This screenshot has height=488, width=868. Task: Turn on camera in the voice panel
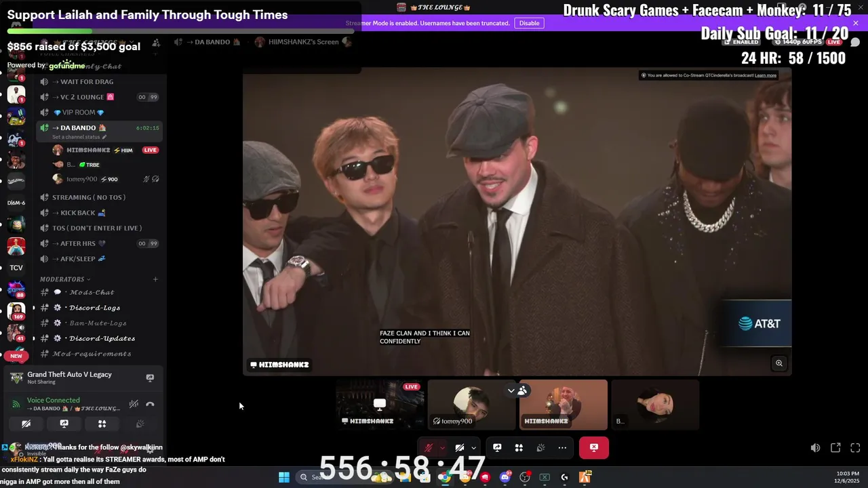26,424
